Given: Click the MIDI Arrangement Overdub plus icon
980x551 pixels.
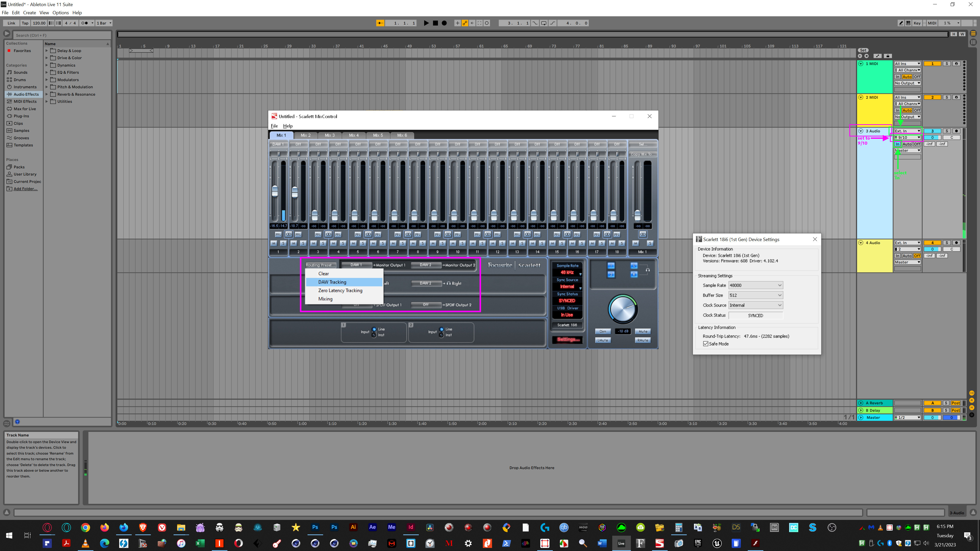Looking at the screenshot, I should tap(458, 23).
